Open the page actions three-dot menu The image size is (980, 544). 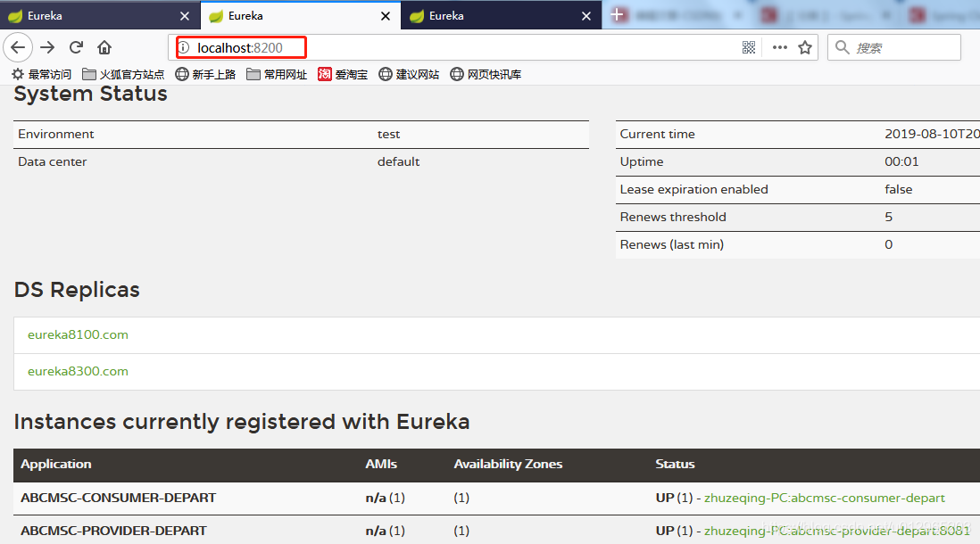pyautogui.click(x=779, y=47)
